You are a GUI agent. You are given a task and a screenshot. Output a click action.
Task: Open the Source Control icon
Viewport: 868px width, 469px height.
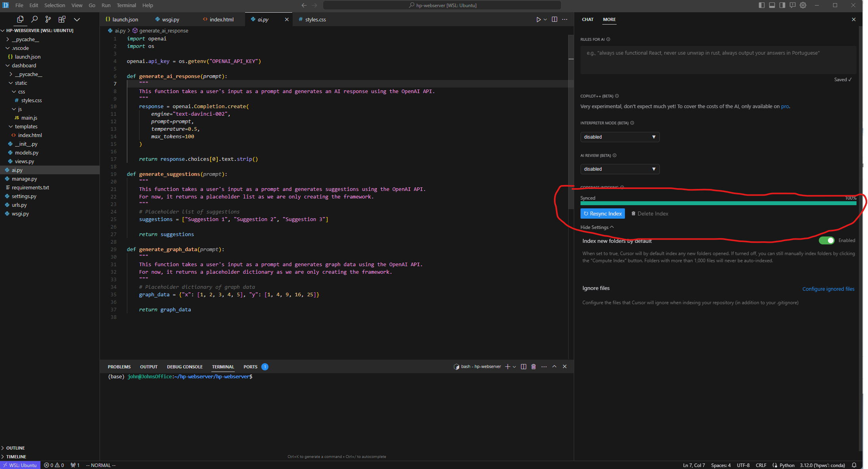48,19
